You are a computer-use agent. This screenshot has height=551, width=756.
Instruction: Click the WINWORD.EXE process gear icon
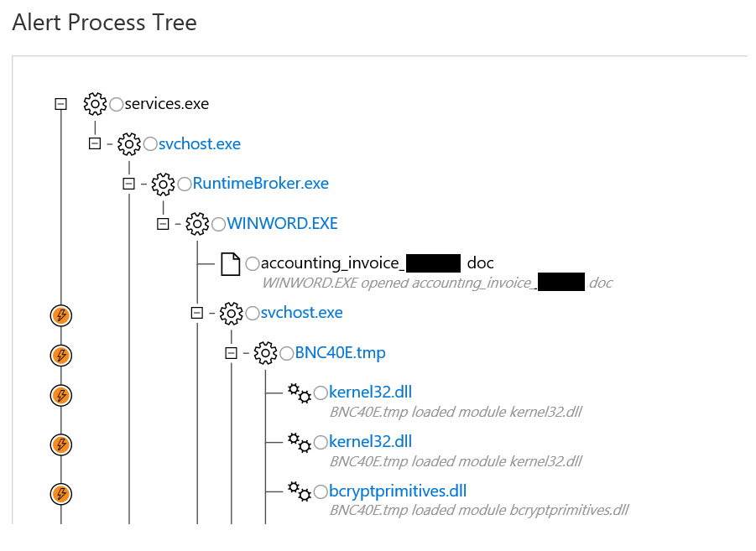(x=197, y=223)
